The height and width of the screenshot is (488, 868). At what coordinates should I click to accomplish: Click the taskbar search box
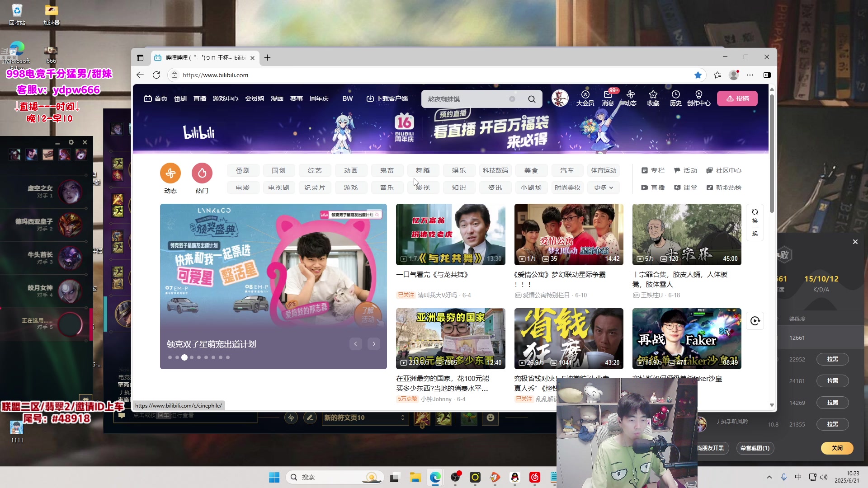coord(335,477)
